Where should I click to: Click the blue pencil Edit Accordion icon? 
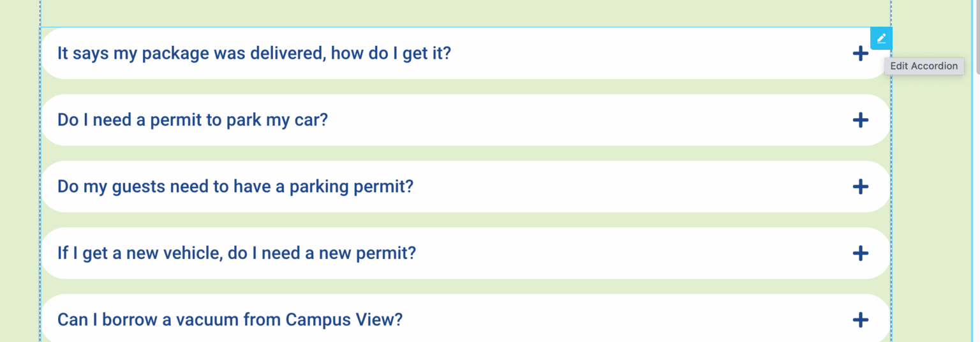point(881,38)
